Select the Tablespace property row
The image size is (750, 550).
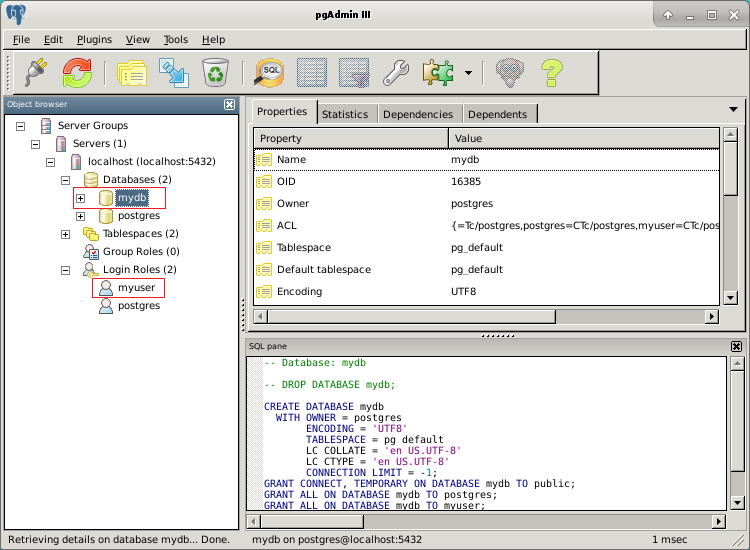[x=487, y=248]
